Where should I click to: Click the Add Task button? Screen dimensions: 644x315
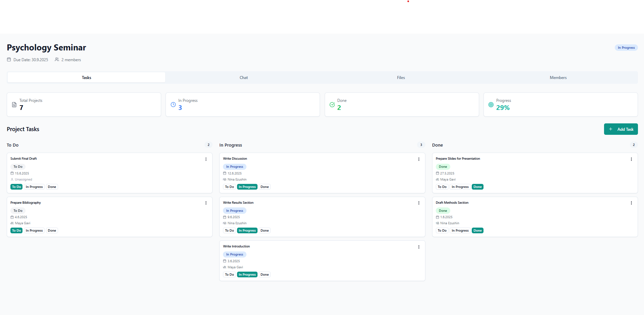pos(621,129)
